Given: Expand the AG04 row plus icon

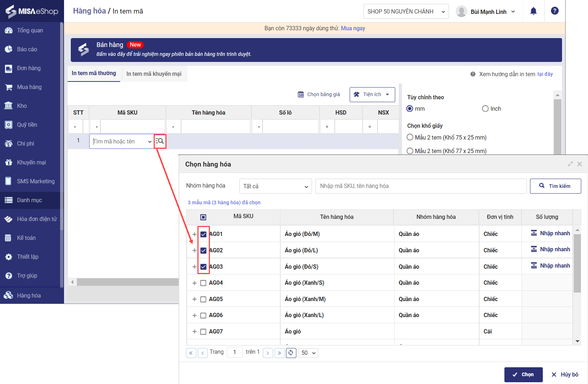Looking at the screenshot, I should coord(194,283).
